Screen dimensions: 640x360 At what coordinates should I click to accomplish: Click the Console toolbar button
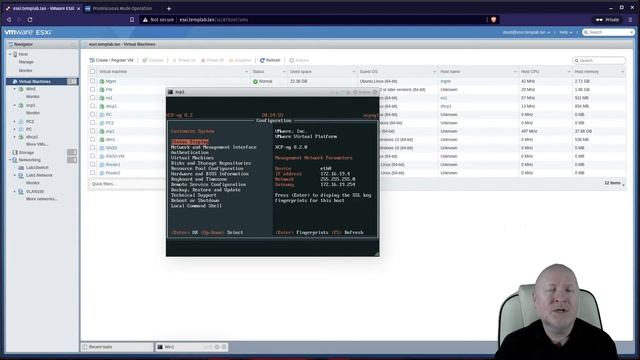click(153, 60)
